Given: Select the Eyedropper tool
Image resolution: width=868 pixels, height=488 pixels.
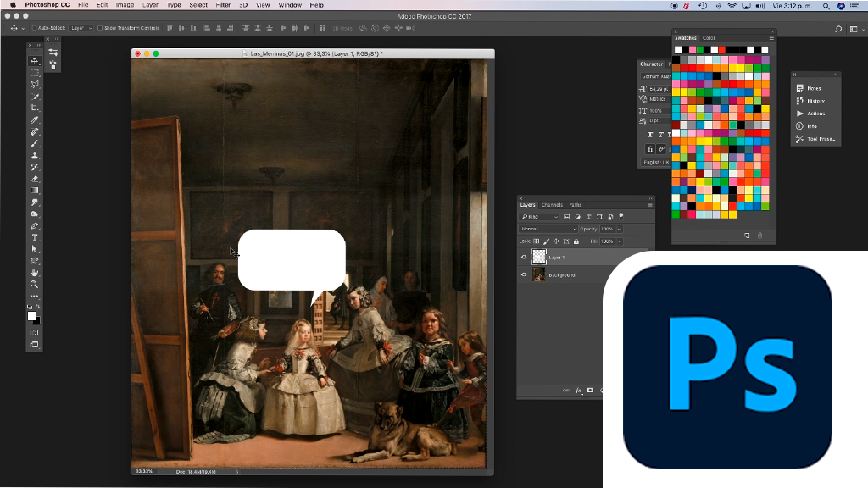Looking at the screenshot, I should coord(35,120).
